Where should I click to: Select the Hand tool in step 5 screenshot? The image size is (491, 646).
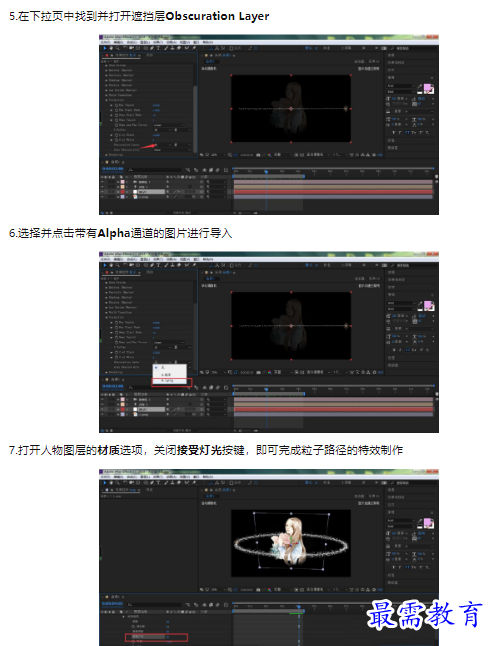coord(111,48)
